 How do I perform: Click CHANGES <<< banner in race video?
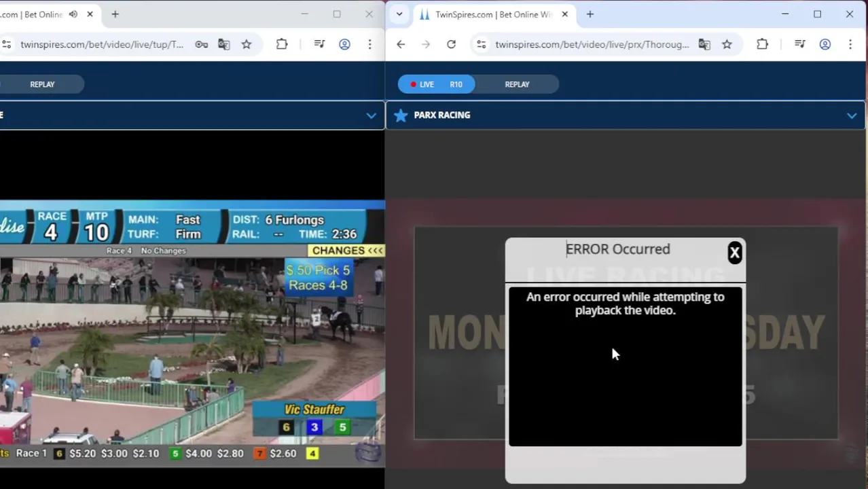(347, 251)
